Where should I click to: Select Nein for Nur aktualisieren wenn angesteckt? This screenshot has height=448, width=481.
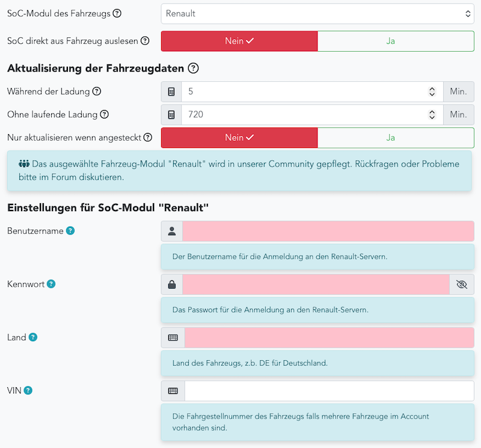(239, 137)
